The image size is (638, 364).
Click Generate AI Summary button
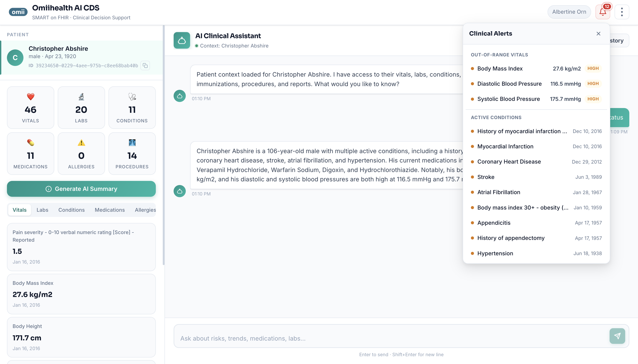click(81, 189)
